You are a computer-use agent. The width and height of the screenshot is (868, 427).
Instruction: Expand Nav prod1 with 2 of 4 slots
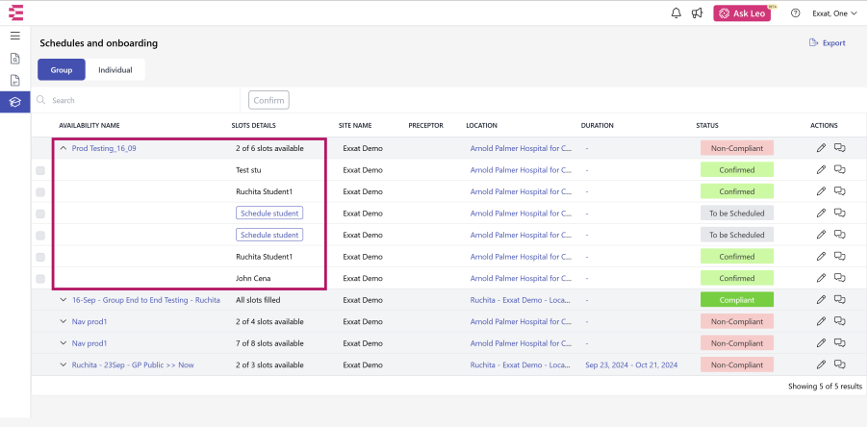tap(64, 321)
